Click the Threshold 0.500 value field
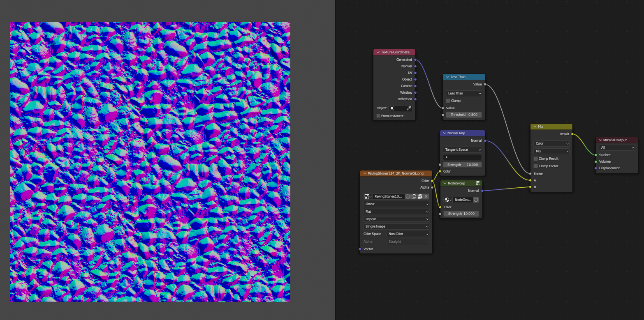This screenshot has height=320, width=644. pyautogui.click(x=464, y=115)
